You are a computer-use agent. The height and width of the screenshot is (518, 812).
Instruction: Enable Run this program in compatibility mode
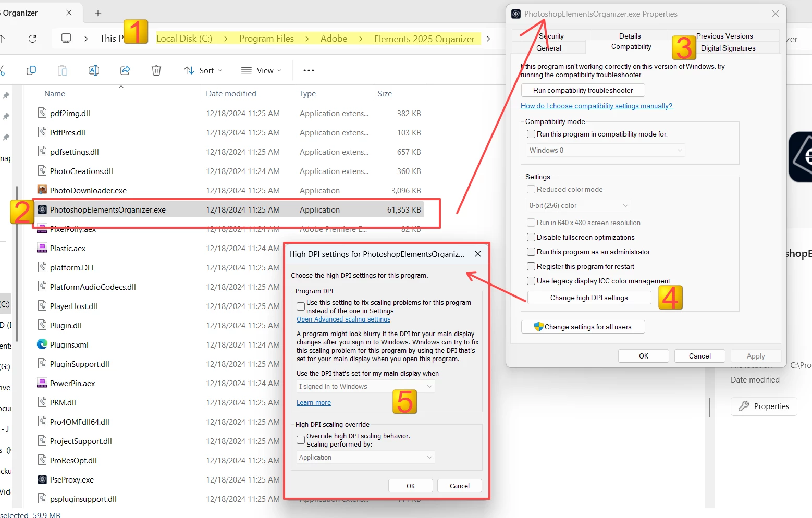[531, 134]
